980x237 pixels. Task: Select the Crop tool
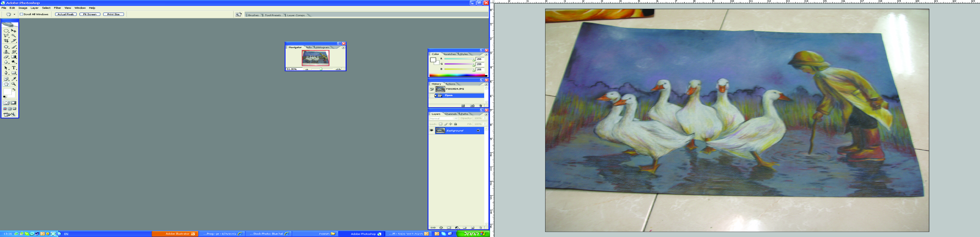pos(6,40)
